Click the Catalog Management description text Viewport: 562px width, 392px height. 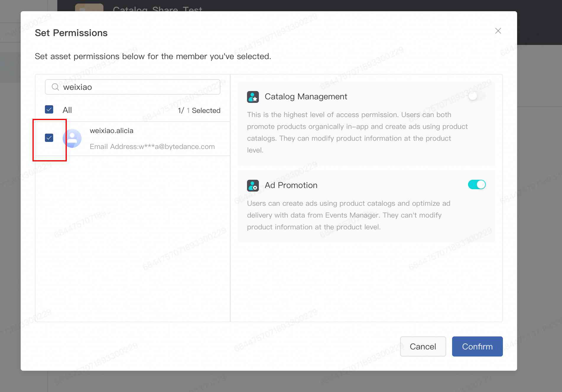355,132
